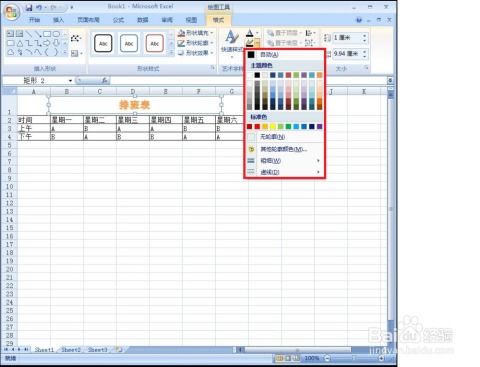This screenshot has height=367, width=480.
Task: Open the 形状效果 shape effects dropdown
Action: pos(196,53)
